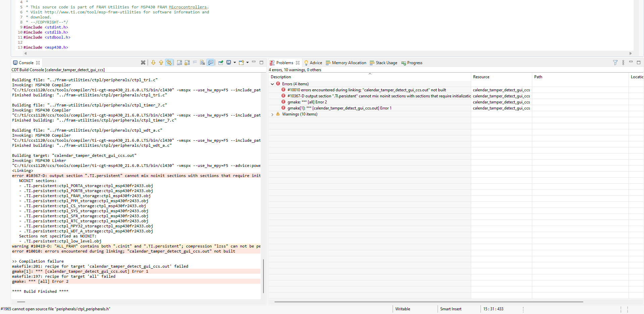Select the Errors (4 items) row
The height and width of the screenshot is (314, 644).
[369, 84]
